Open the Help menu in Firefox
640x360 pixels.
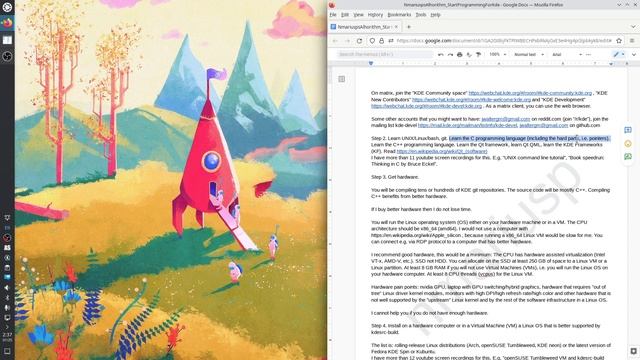(x=436, y=15)
